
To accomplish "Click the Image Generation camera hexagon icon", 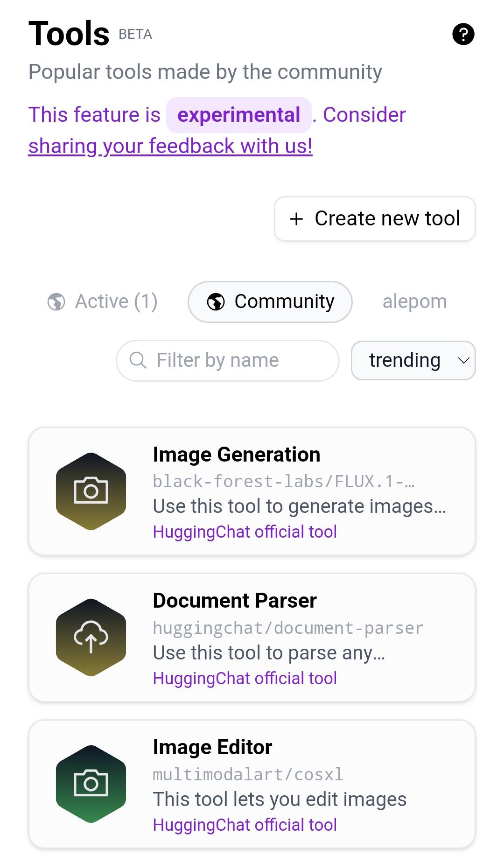I will 91,491.
